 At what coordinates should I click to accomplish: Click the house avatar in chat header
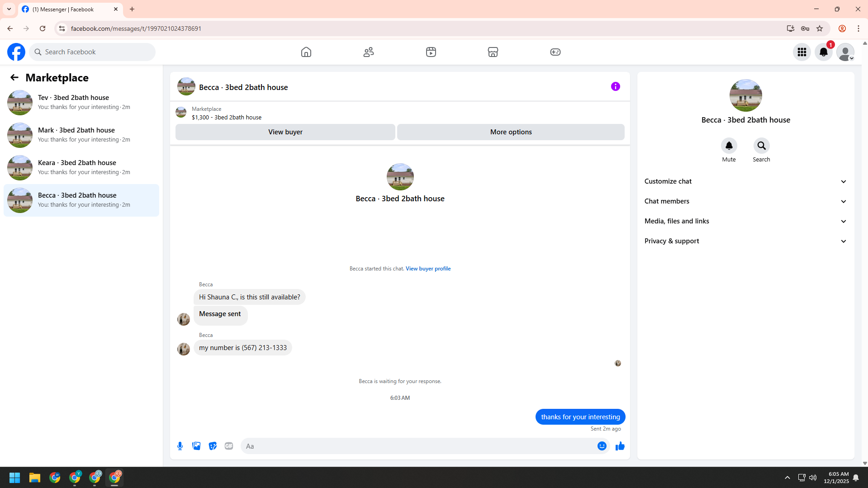tap(186, 86)
